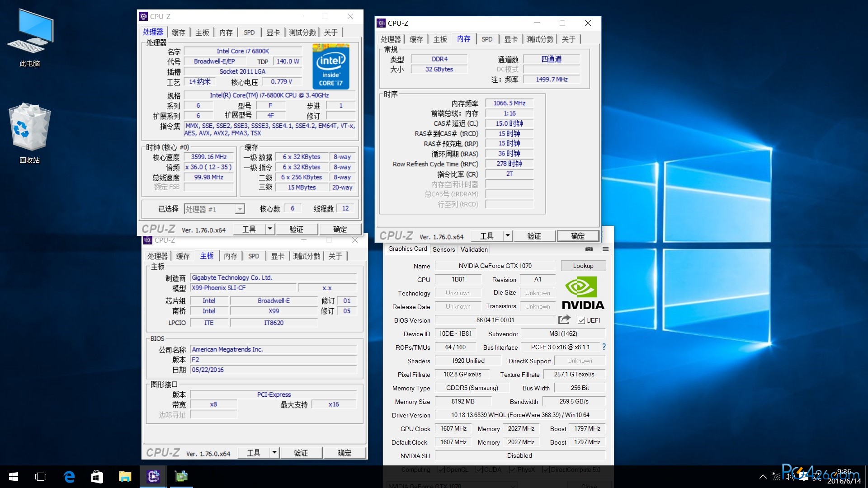This screenshot has height=488, width=868.
Task: Switch to 主板 tab in processor CPU-Z window
Action: tap(203, 33)
